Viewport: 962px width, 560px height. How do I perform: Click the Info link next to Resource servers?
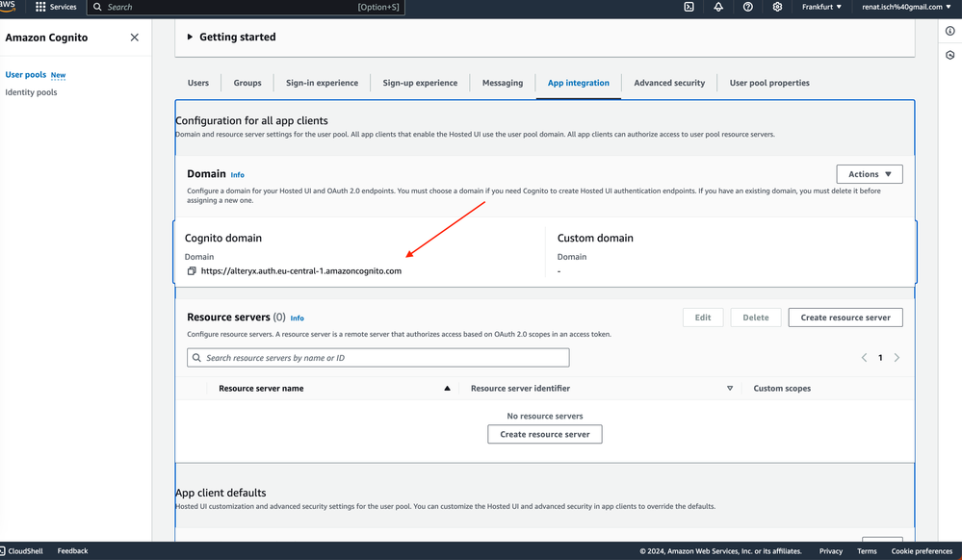[297, 318]
